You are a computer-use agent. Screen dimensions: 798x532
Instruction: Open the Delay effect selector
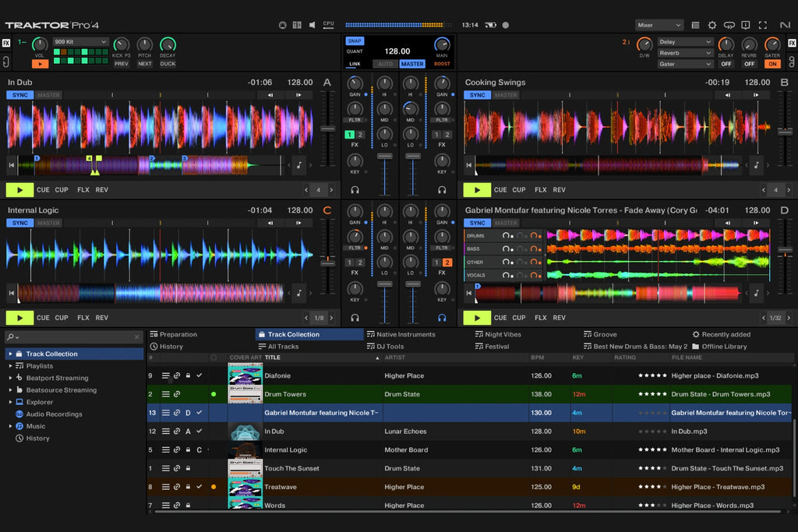coord(684,41)
